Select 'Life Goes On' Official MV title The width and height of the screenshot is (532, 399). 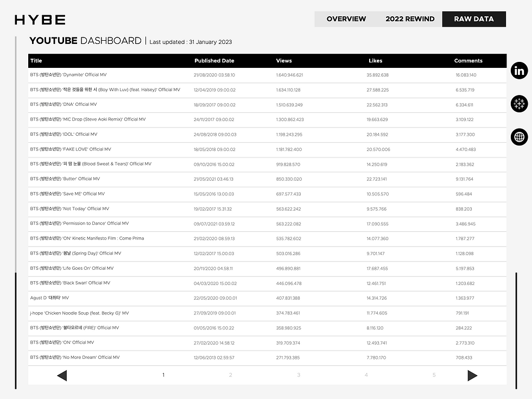pyautogui.click(x=72, y=268)
